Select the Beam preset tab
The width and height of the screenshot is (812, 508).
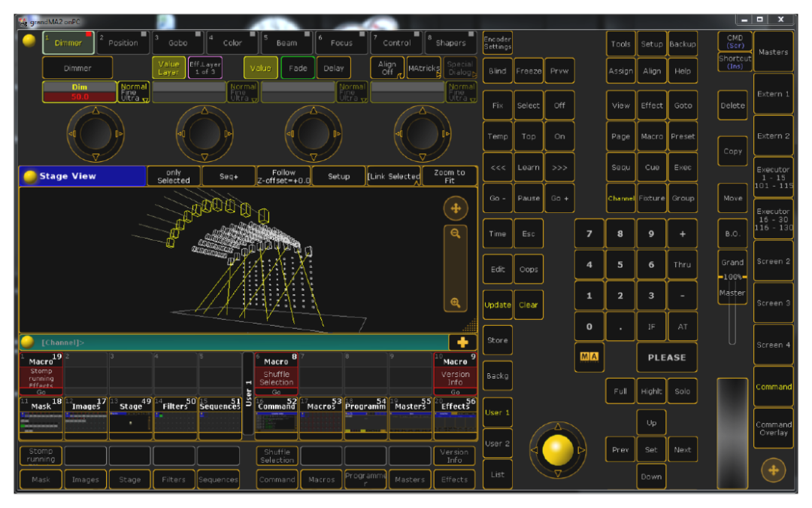[287, 43]
